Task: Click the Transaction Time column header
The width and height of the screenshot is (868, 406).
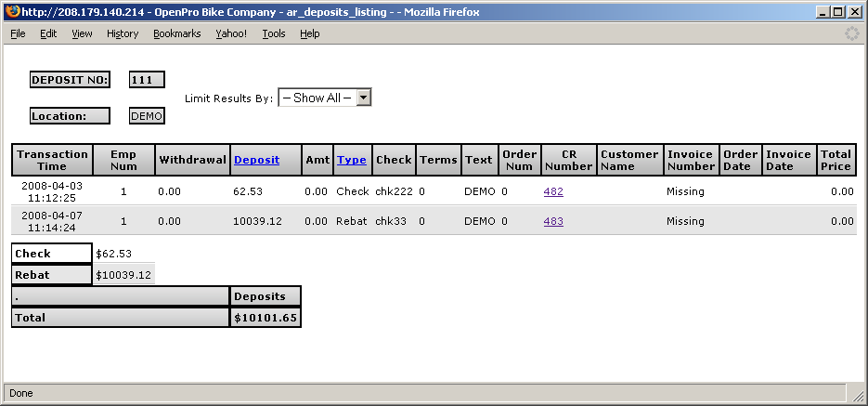Action: coord(52,160)
